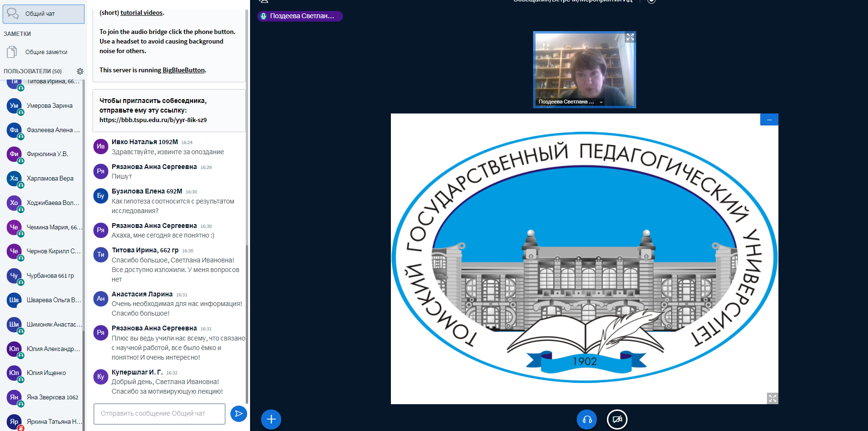Click the Ха avatar of Харламова Вера
This screenshot has width=868, height=431.
pos(14,178)
